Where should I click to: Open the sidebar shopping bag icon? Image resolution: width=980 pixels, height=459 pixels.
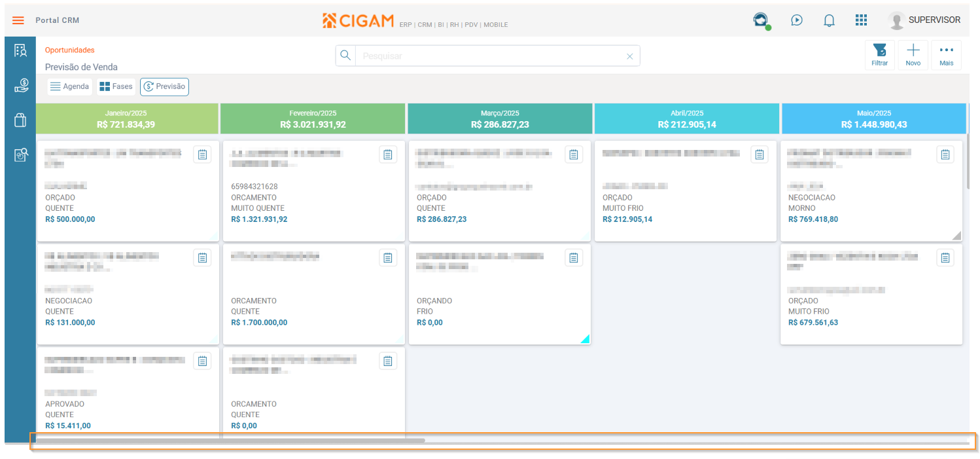20,120
